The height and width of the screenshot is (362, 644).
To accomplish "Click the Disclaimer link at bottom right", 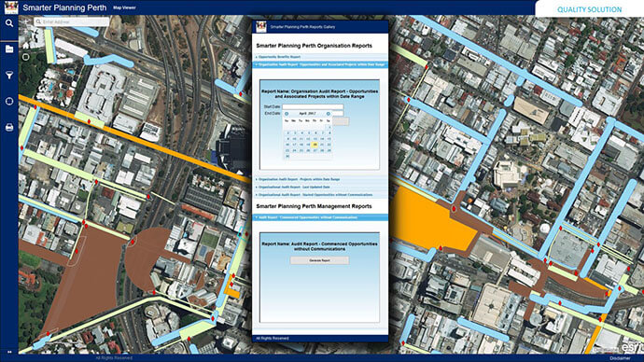I will pos(620,358).
